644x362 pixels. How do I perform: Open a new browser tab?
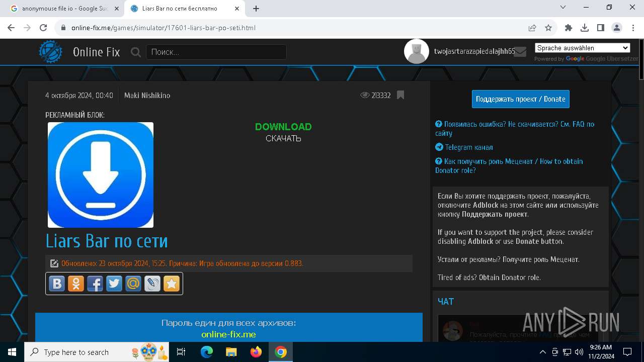(x=256, y=9)
